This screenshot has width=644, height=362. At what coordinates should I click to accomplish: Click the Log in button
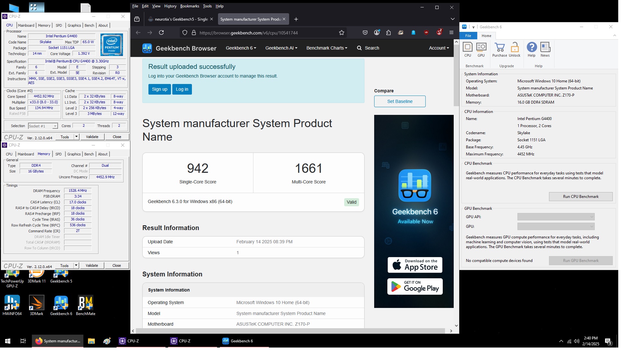click(182, 89)
